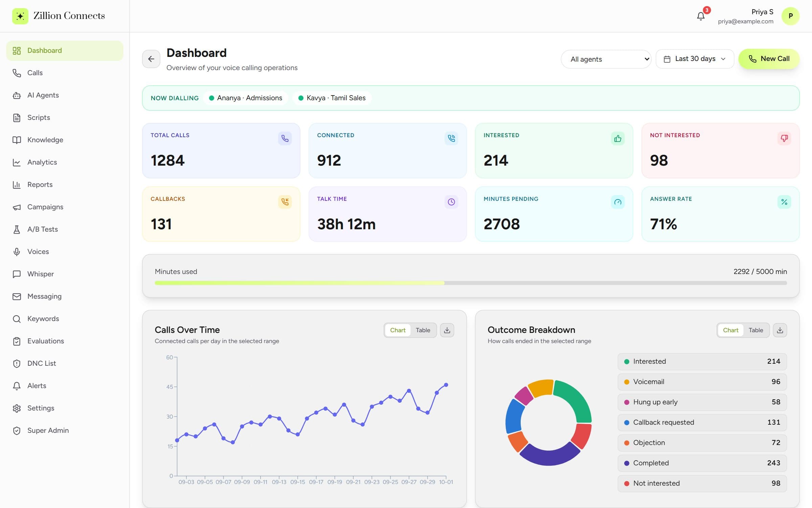Viewport: 812px width, 508px height.
Task: Start a New Call
Action: (769, 59)
